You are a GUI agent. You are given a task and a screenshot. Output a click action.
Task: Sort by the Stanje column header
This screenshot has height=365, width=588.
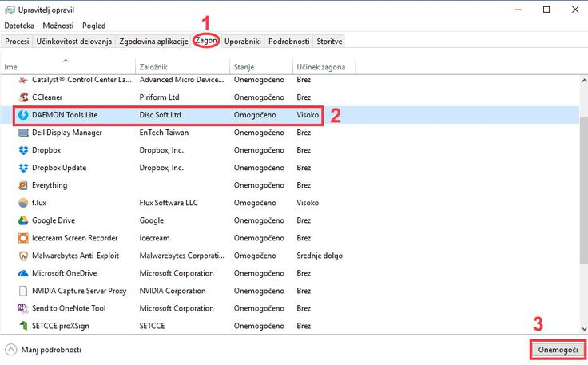(x=261, y=66)
